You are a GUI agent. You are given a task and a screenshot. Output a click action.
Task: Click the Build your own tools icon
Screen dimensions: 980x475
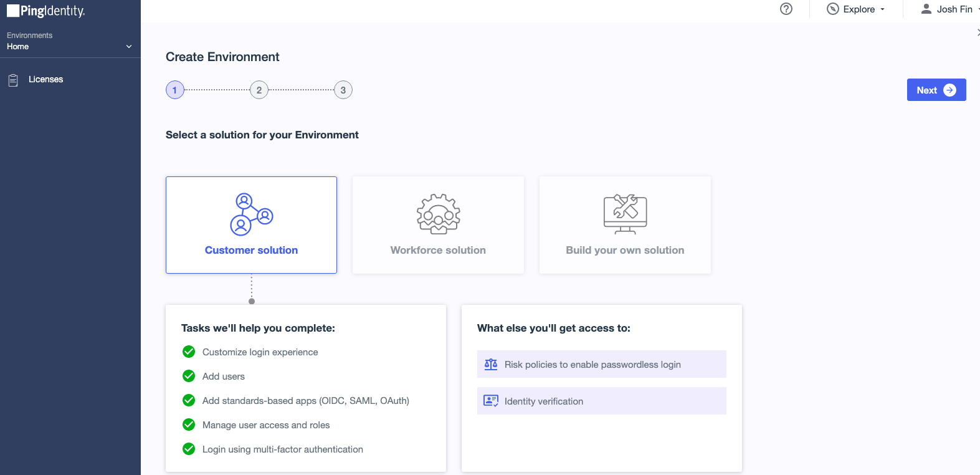coord(626,214)
